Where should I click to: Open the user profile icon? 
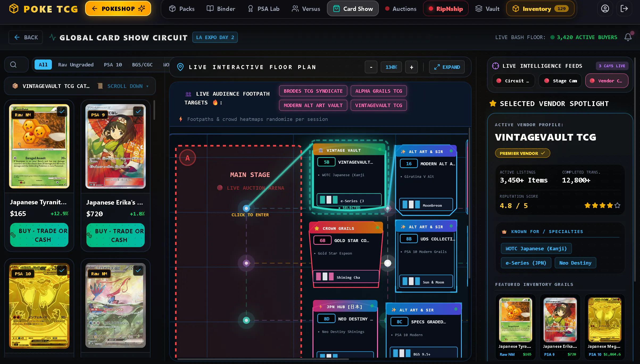(605, 9)
